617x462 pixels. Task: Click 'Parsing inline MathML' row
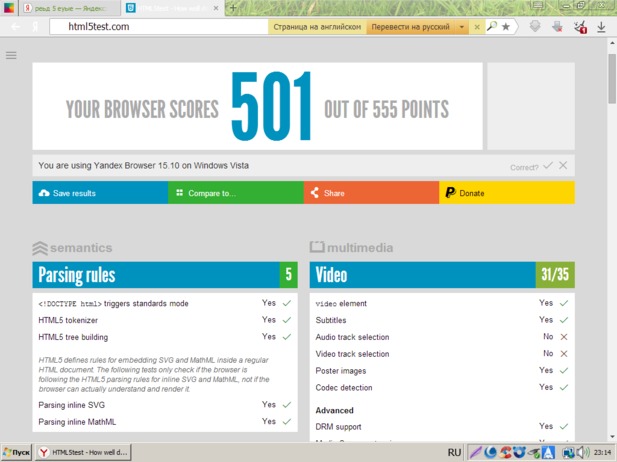pyautogui.click(x=165, y=422)
